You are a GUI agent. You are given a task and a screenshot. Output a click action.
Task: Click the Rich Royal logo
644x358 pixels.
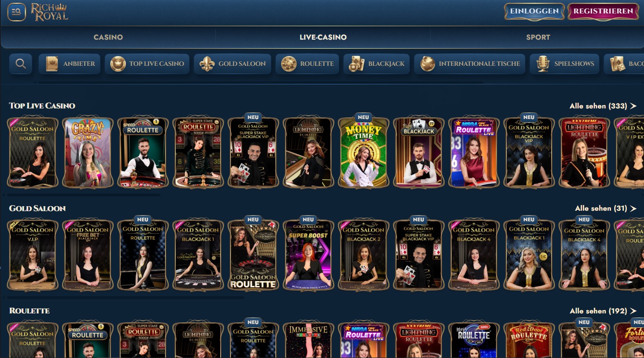[49, 12]
